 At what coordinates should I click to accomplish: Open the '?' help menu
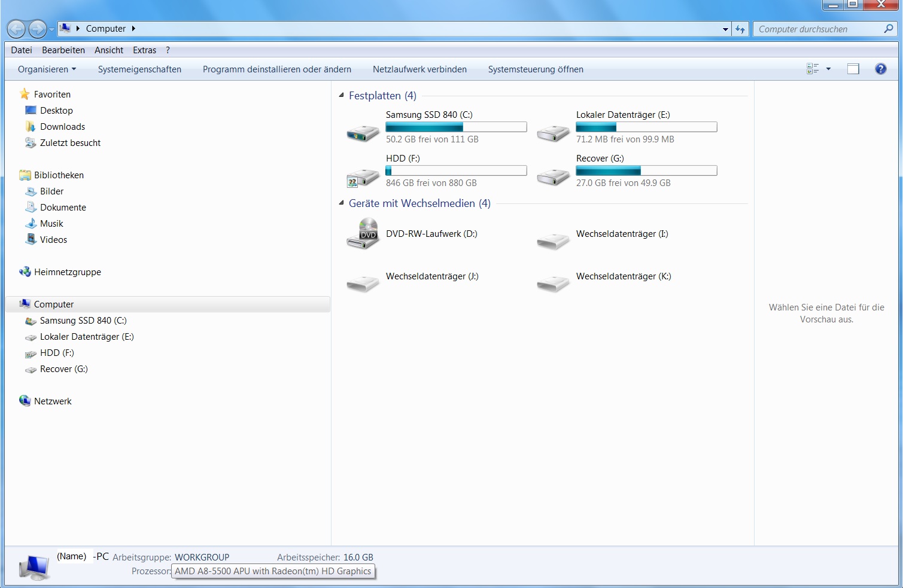pyautogui.click(x=168, y=50)
